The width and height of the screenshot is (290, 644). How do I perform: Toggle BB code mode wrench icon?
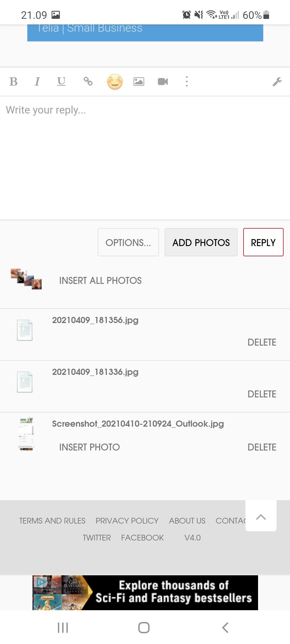[x=277, y=82]
